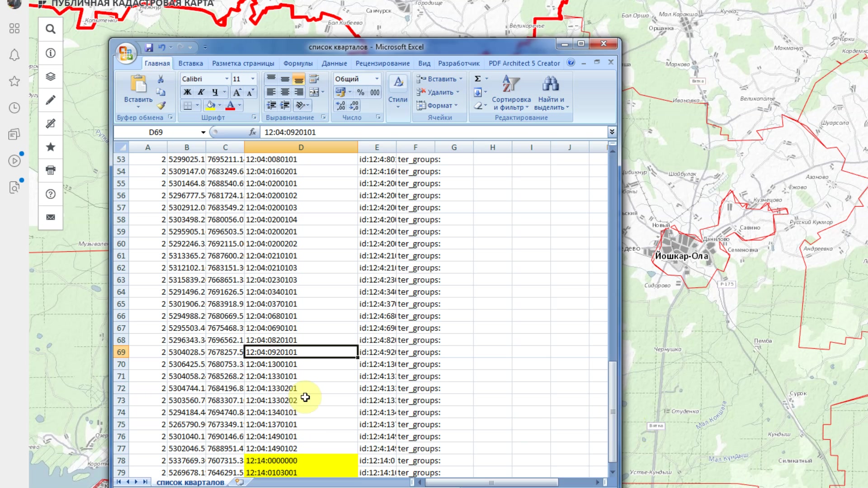Click the info icon in the map toolbar
868x488 pixels.
[51, 53]
